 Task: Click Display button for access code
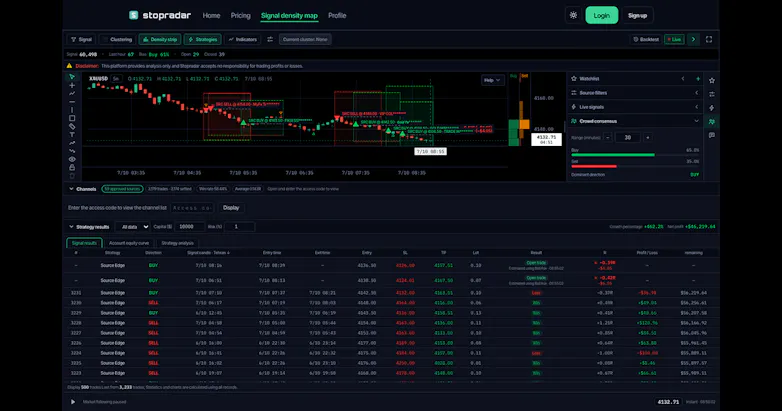[x=231, y=207]
